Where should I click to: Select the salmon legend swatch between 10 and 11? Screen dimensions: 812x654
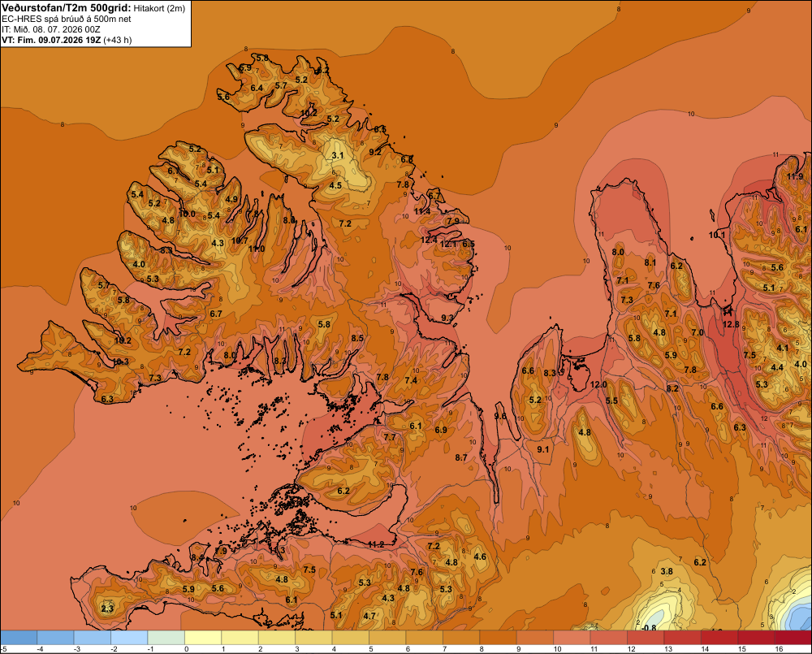tap(572, 638)
